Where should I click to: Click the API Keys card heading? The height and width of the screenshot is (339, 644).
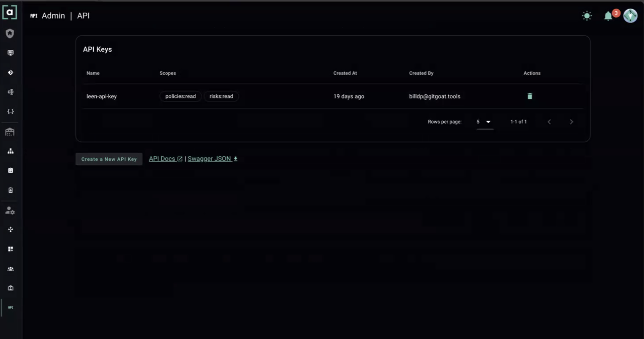97,49
